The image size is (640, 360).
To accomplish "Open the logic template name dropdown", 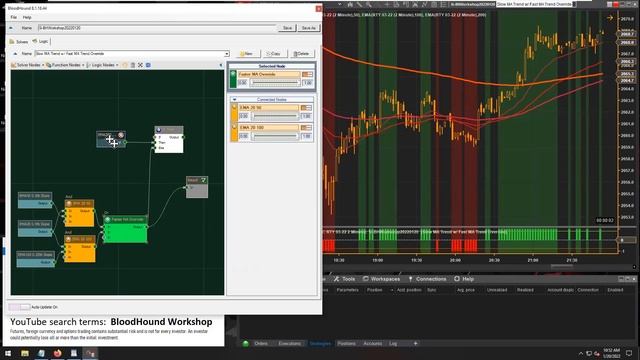I will tap(227, 54).
